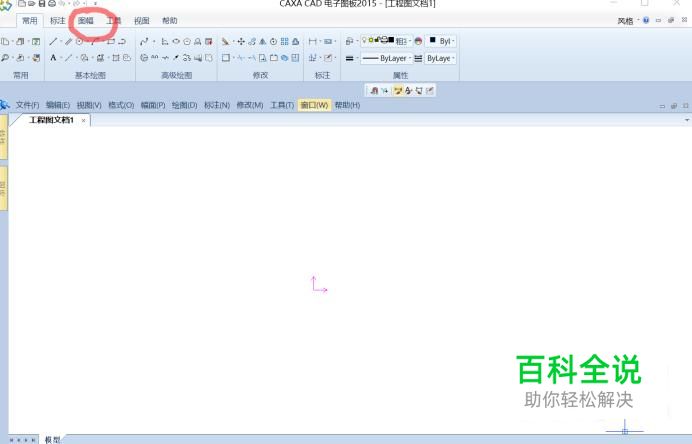Click the Print icon in quick access bar
Viewport: 692px width, 444px height.
tap(52, 4)
